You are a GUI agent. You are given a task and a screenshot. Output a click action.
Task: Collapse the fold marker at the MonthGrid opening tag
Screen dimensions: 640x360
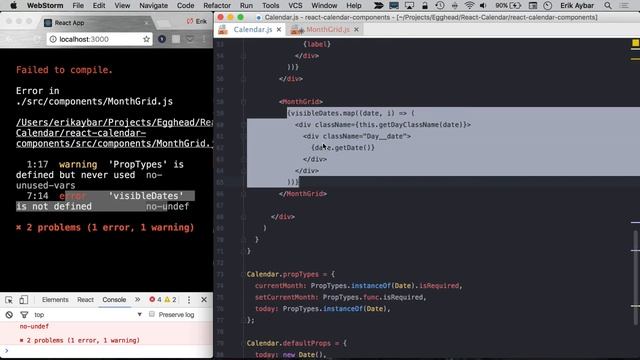pos(243,102)
